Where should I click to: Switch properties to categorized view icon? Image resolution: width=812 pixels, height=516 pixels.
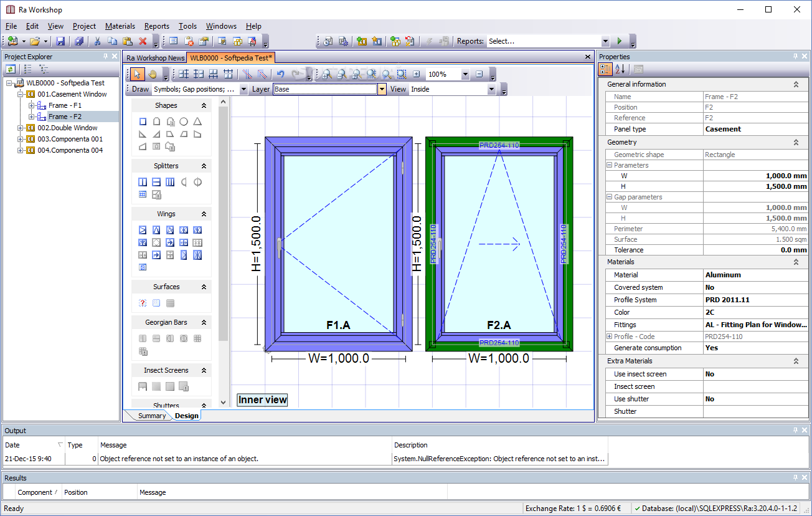[605, 69]
